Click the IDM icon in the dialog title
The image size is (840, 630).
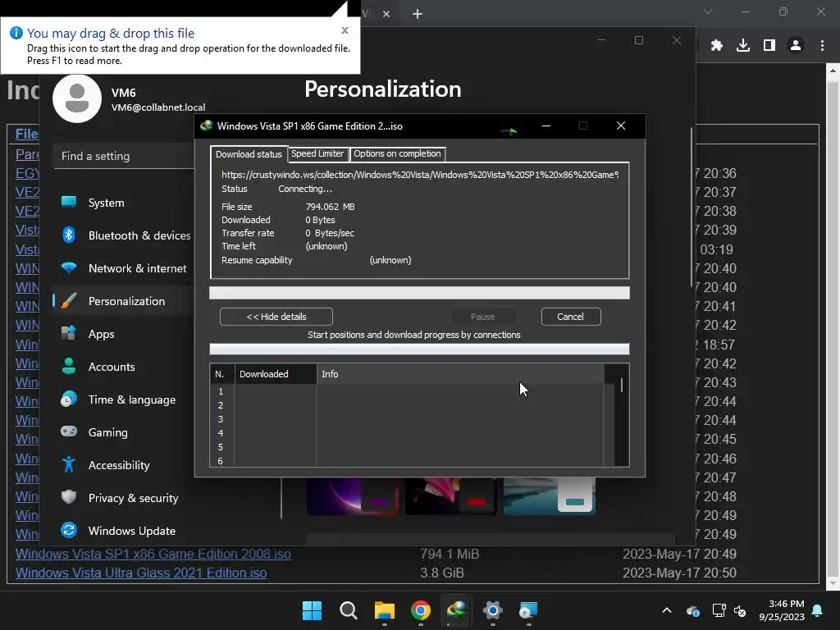pos(206,126)
